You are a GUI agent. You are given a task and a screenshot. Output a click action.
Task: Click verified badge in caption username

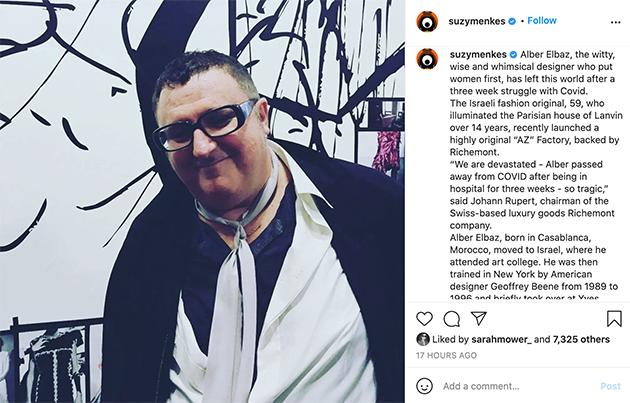point(513,55)
